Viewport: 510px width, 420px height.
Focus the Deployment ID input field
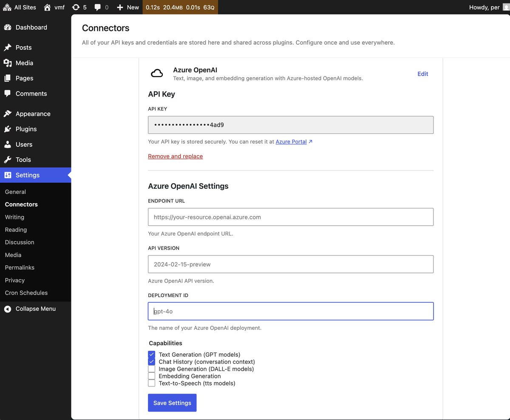[291, 311]
